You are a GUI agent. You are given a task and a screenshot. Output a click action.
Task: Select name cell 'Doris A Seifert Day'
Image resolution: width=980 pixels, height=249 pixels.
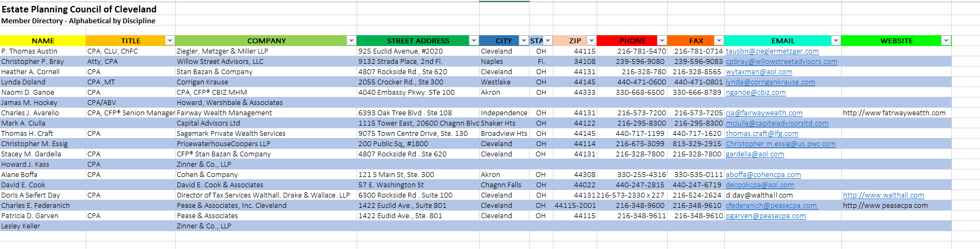pyautogui.click(x=43, y=195)
